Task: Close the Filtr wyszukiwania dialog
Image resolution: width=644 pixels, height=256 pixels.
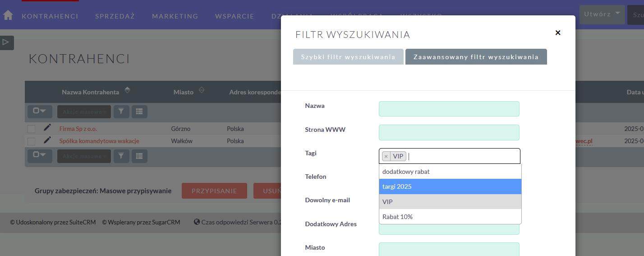Action: [x=558, y=33]
